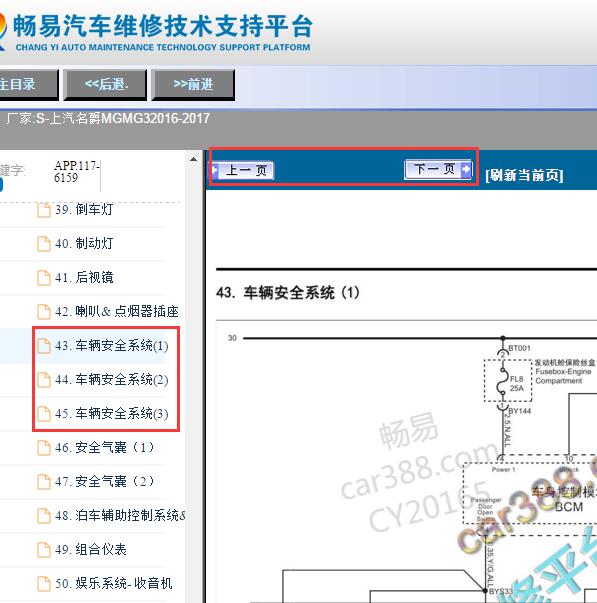The height and width of the screenshot is (603, 597).
Task: Select 49. 组合仪表 entry
Action: tap(91, 549)
